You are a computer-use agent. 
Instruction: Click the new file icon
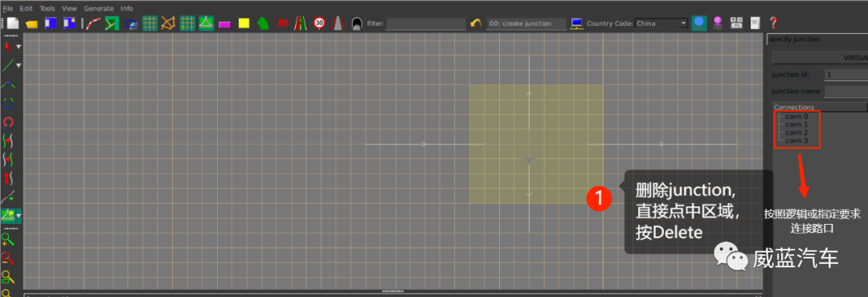tap(12, 23)
